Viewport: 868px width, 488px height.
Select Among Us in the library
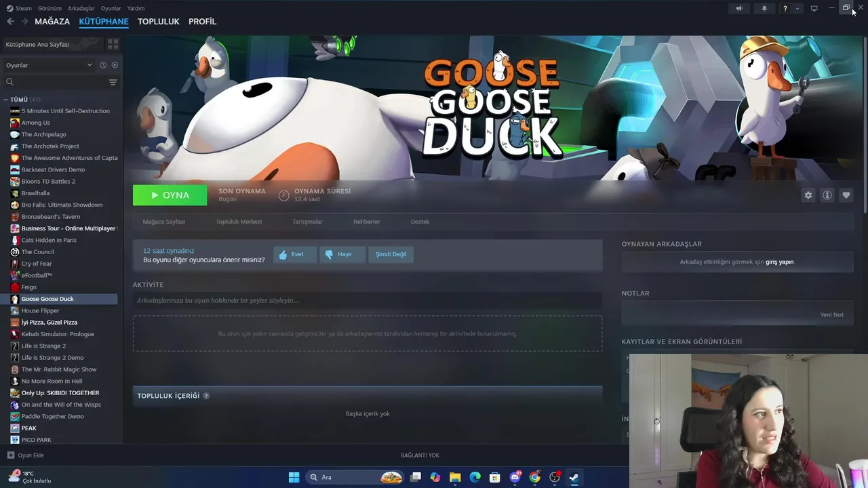pos(36,123)
